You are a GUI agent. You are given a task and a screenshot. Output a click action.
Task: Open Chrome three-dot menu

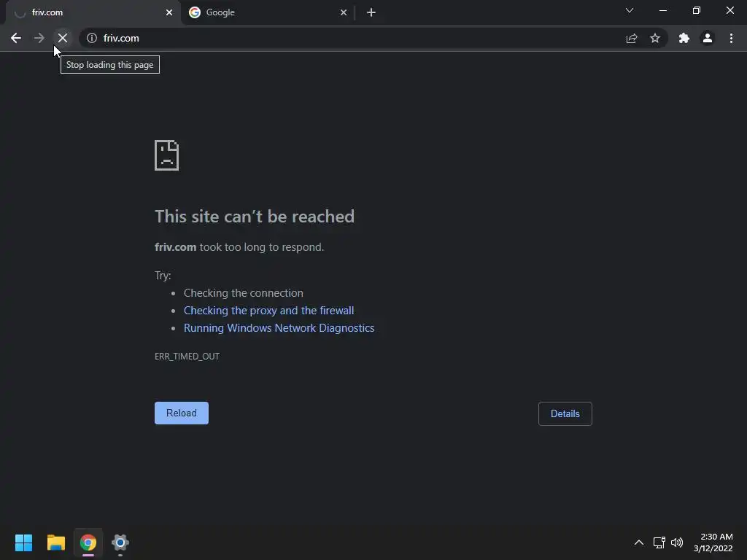[731, 38]
